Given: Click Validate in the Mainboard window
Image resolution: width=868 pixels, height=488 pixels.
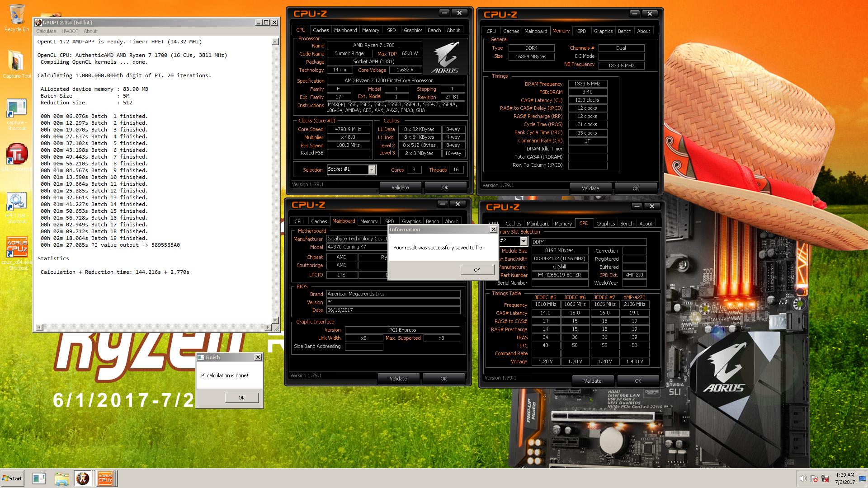Looking at the screenshot, I should pos(398,379).
